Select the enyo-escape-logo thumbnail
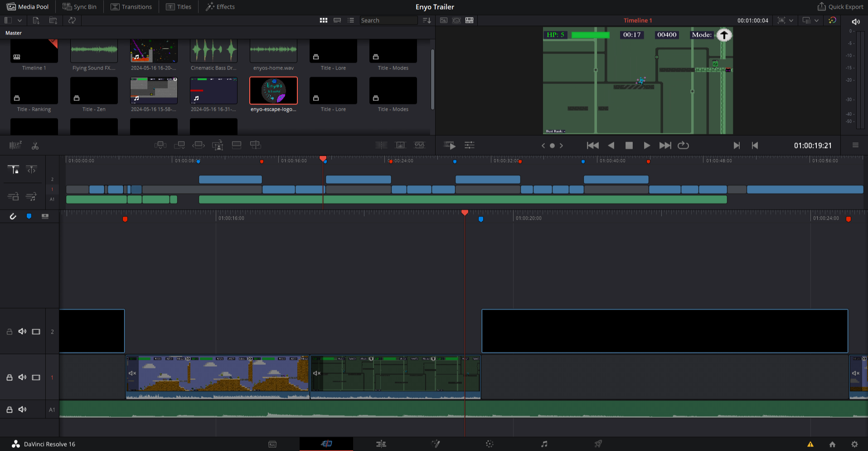 coord(273,91)
